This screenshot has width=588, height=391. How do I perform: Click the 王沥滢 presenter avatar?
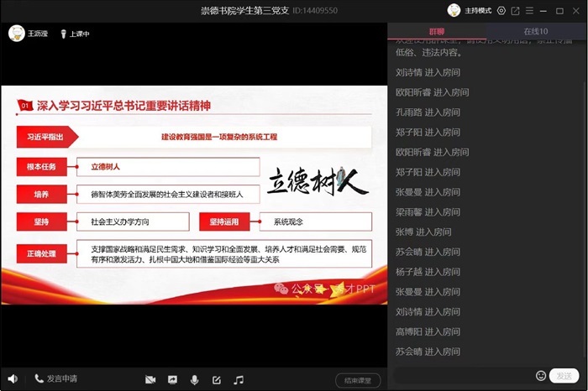pos(16,34)
